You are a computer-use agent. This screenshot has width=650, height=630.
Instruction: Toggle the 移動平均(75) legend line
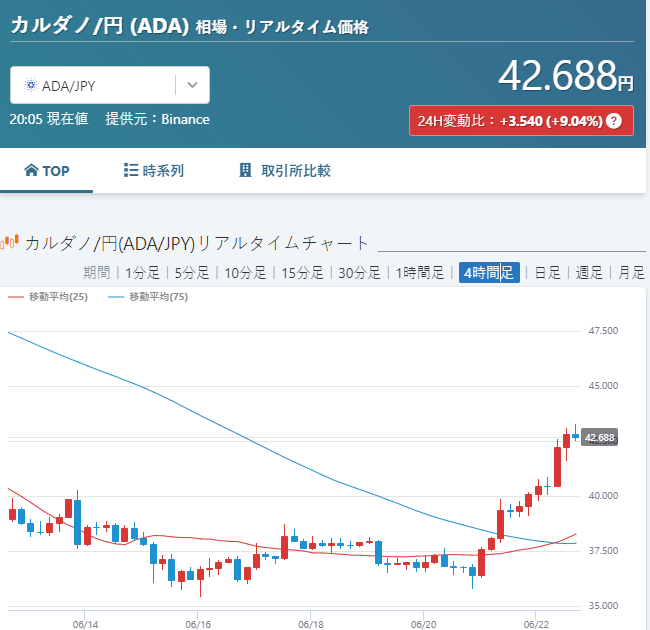pos(148,297)
